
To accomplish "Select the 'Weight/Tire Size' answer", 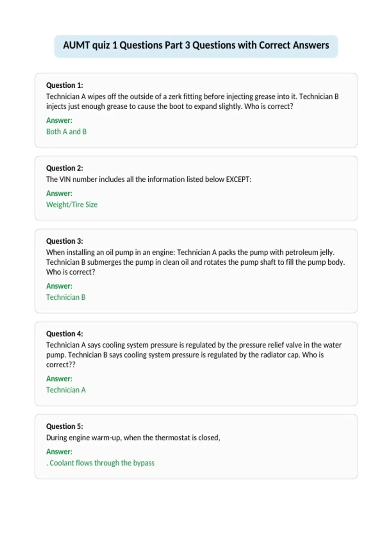I will coord(72,204).
